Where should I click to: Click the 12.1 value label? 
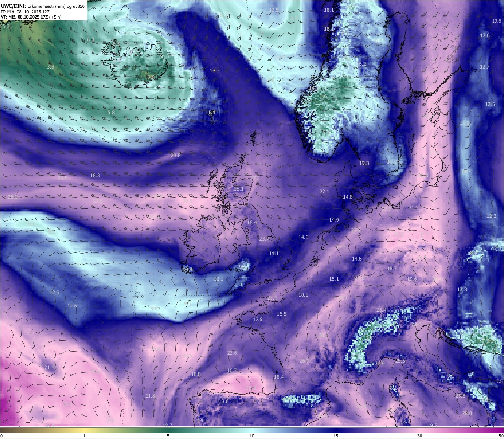pyautogui.click(x=219, y=279)
